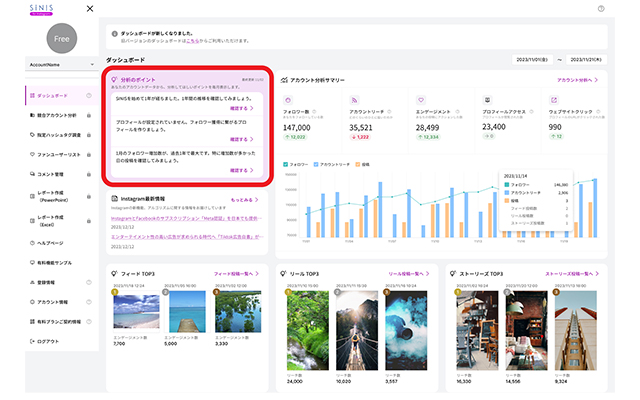The height and width of the screenshot is (400, 640).
Task: Click the info icon beside プロフィールアクセス
Action: point(531,111)
